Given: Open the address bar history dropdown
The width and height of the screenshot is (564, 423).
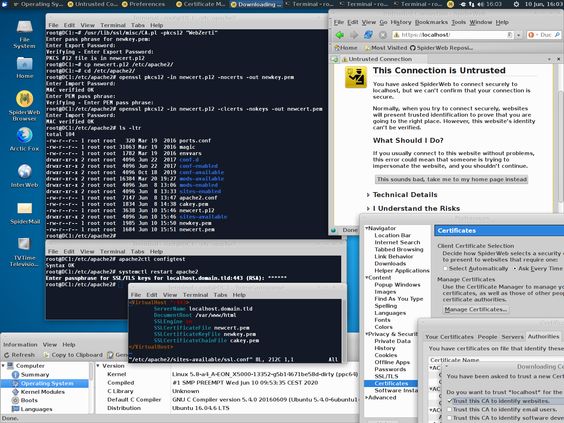Looking at the screenshot, I should coord(519,35).
